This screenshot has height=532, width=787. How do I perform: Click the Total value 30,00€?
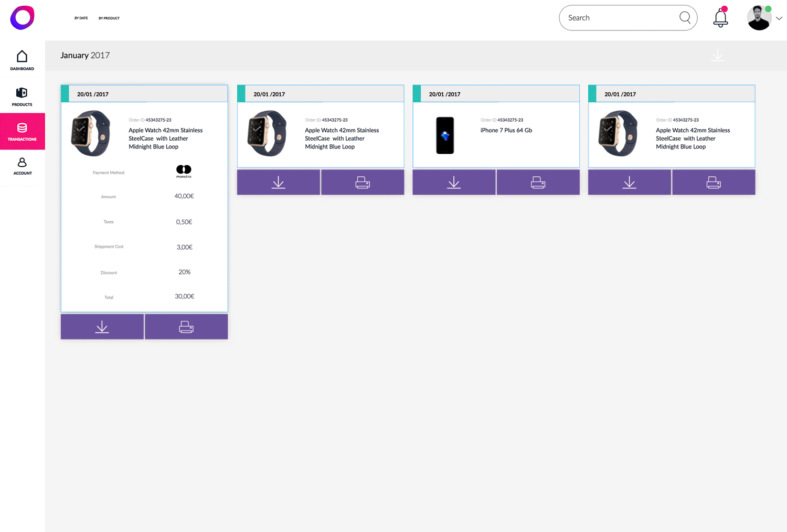click(185, 296)
